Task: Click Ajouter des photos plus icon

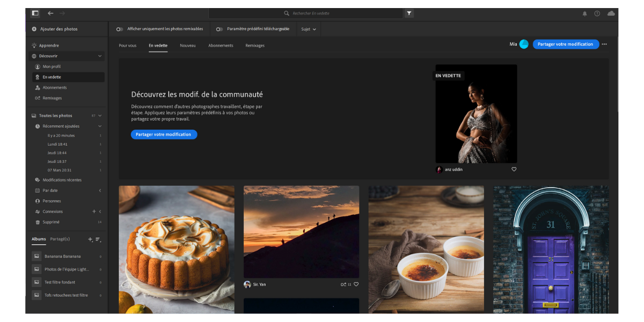Action: [34, 29]
